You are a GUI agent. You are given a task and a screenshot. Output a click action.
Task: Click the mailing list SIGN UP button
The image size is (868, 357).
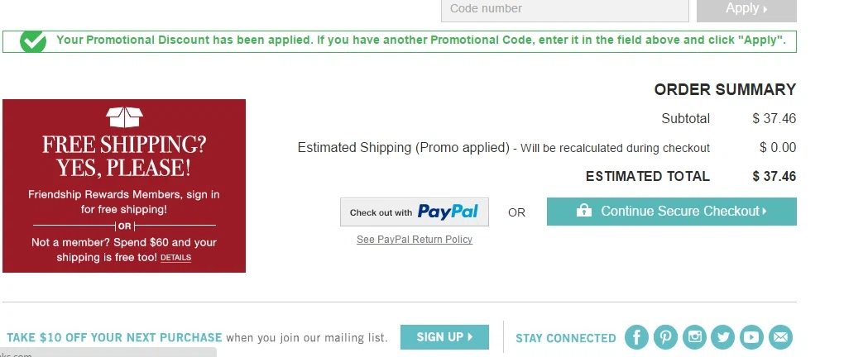click(x=444, y=337)
